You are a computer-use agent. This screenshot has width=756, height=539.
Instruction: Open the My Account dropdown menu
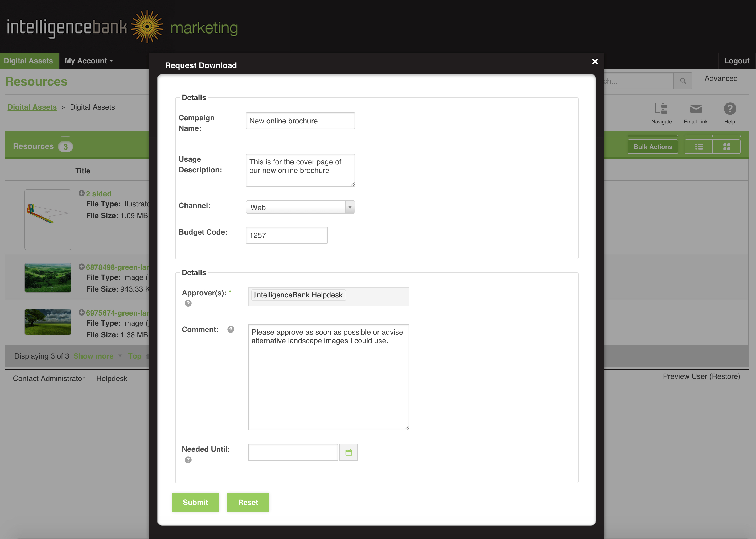[x=88, y=61]
